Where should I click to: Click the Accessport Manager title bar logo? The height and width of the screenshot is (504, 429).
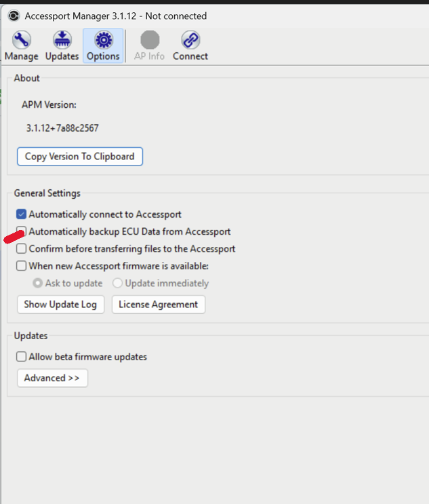tap(14, 16)
